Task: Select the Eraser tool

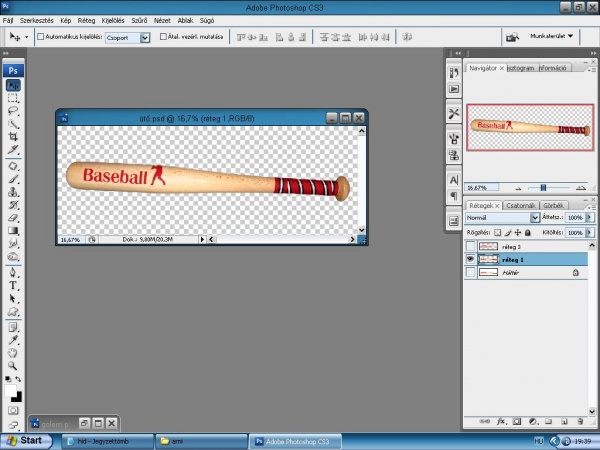Action: point(13,218)
